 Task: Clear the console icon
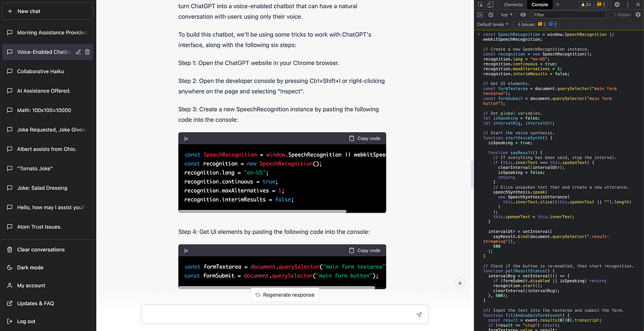pyautogui.click(x=491, y=15)
